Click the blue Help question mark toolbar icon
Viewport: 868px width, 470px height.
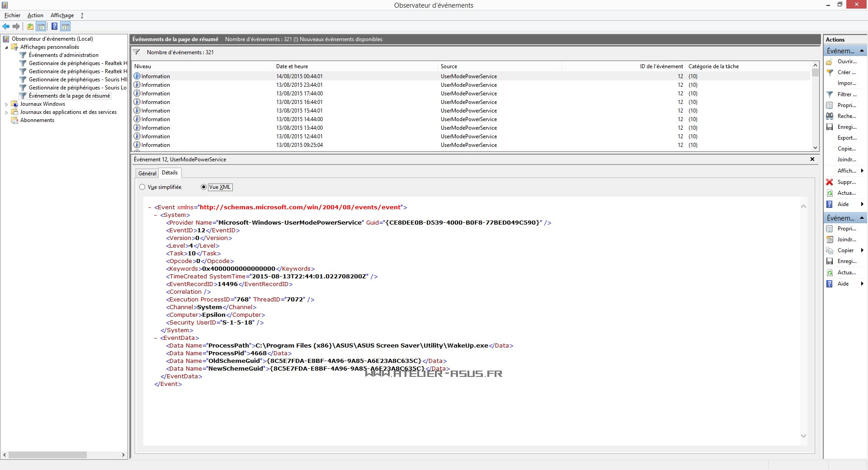click(54, 27)
